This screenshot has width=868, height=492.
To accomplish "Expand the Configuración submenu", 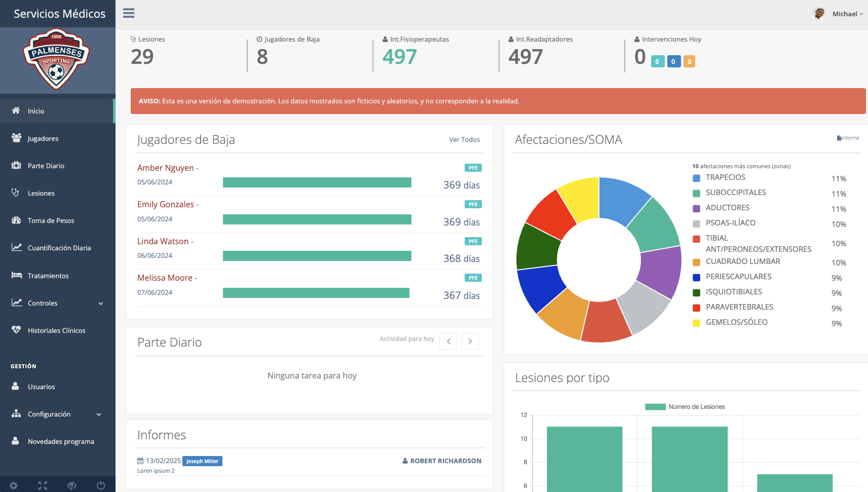I will pyautogui.click(x=99, y=414).
